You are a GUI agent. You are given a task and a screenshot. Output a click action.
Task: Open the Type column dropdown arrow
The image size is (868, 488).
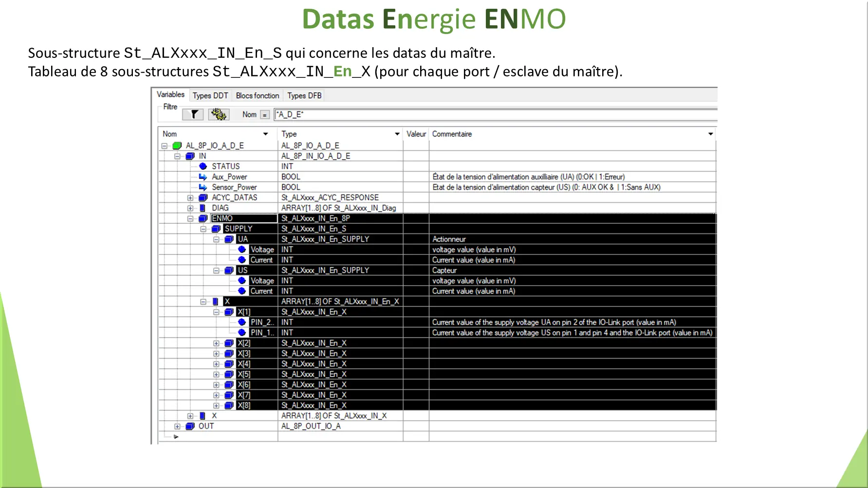[x=397, y=134]
